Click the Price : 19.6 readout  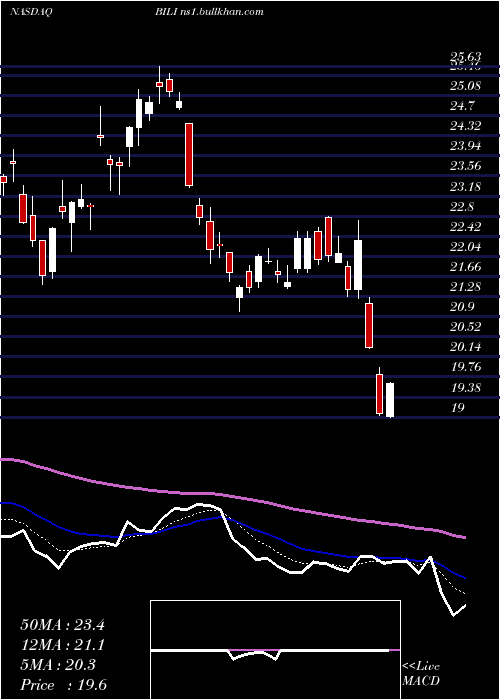(63, 684)
